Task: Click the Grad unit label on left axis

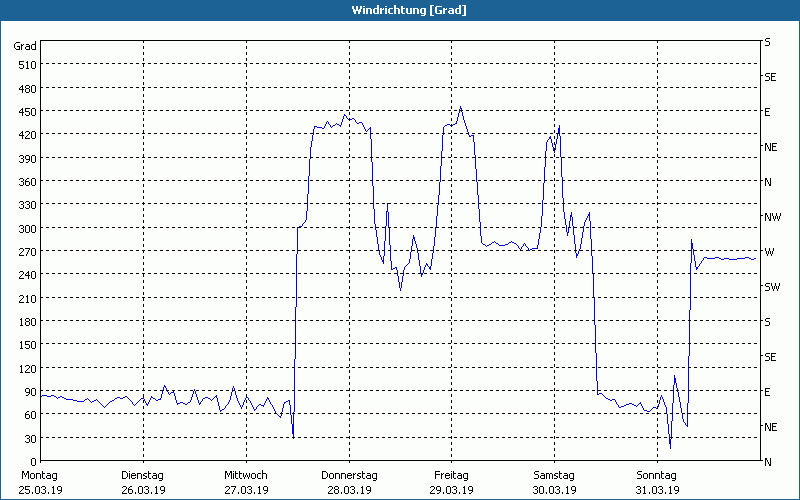Action: (x=25, y=46)
